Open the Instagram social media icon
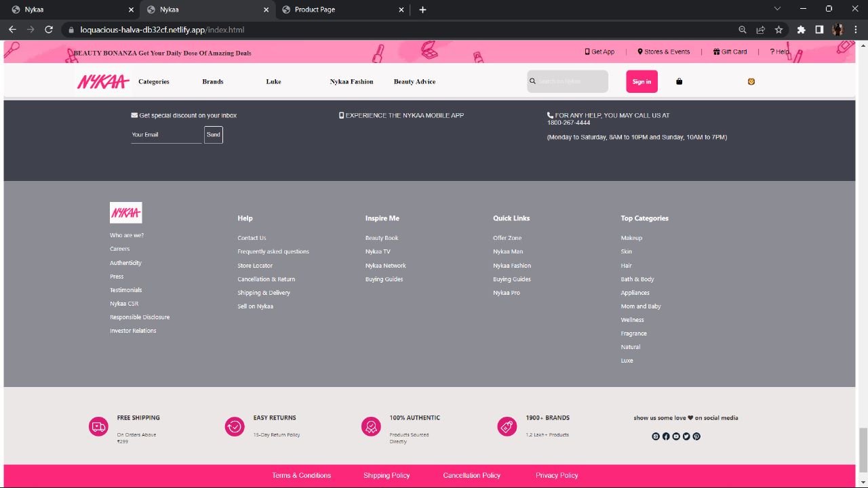This screenshot has height=488, width=868. point(656,436)
